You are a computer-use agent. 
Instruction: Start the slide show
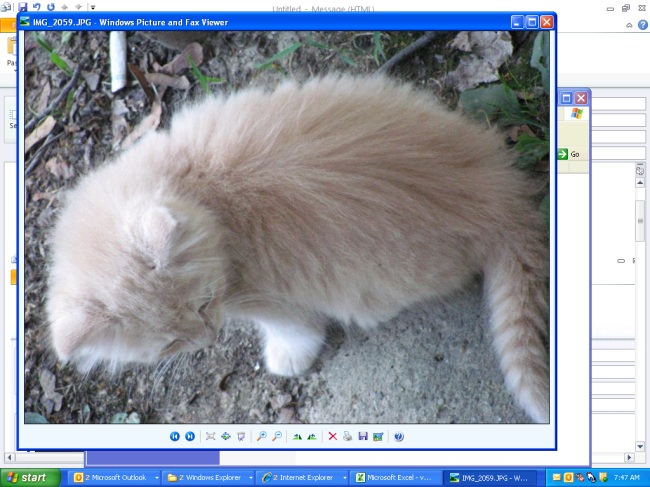coord(241,437)
